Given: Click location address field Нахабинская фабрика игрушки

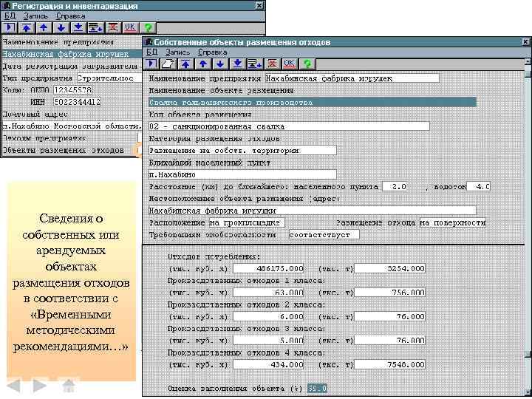Looking at the screenshot, I should [x=312, y=211].
